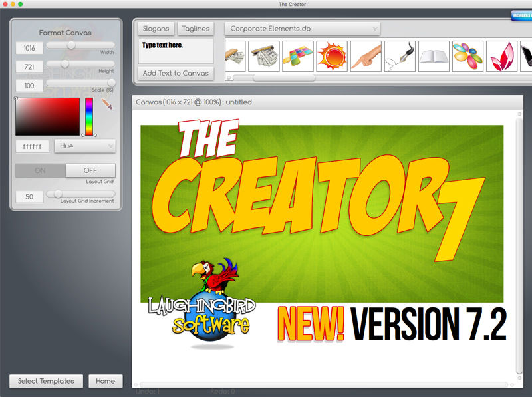Image resolution: width=532 pixels, height=399 pixels.
Task: Choose the money printer element thumbnail
Action: [264, 57]
